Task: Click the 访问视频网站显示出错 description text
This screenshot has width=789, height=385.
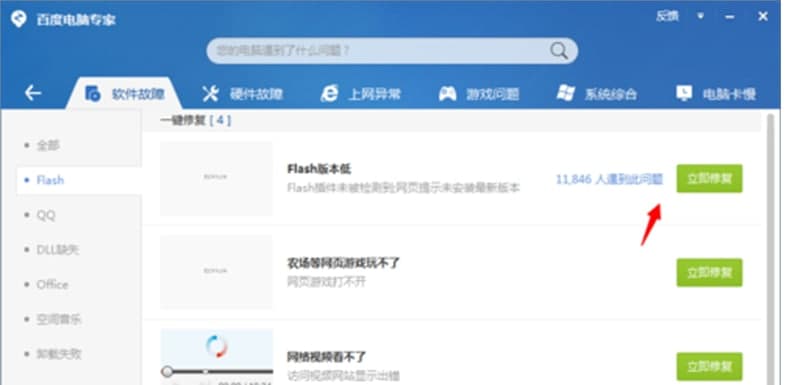Action: point(343,375)
